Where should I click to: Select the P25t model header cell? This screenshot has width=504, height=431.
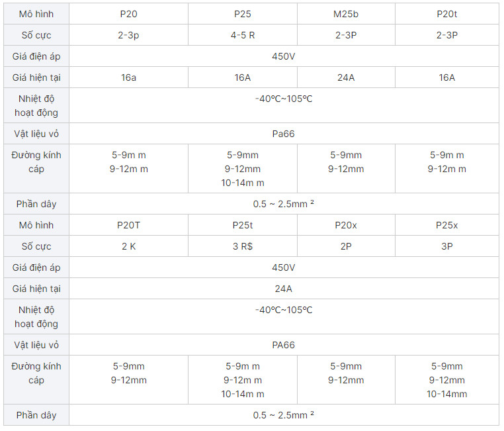pyautogui.click(x=243, y=225)
